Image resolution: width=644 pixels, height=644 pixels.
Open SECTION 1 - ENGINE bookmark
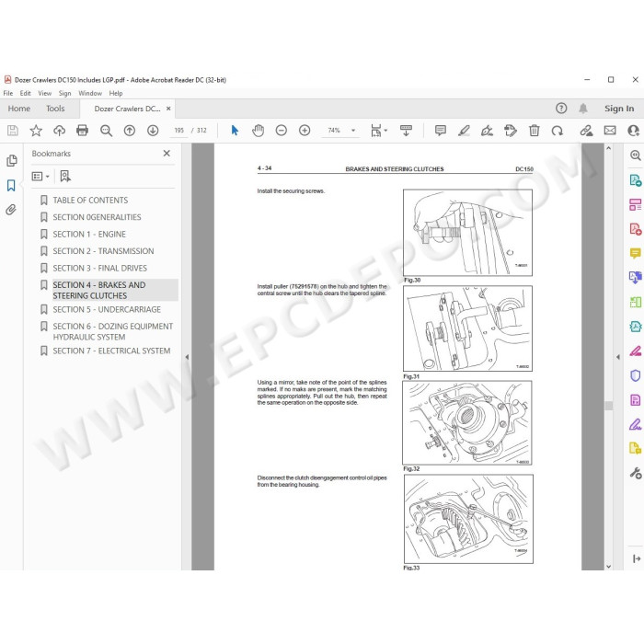89,234
